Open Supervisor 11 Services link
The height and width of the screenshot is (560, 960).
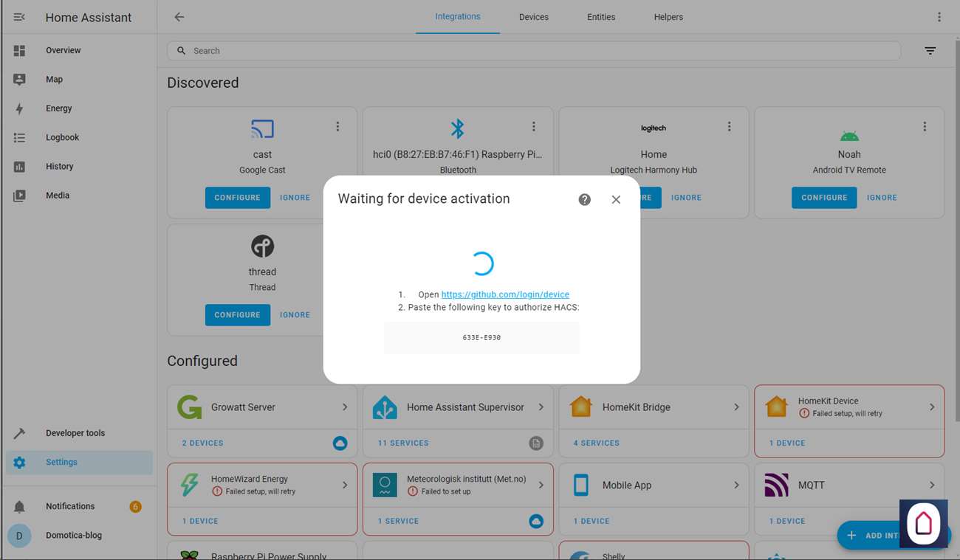pos(403,443)
